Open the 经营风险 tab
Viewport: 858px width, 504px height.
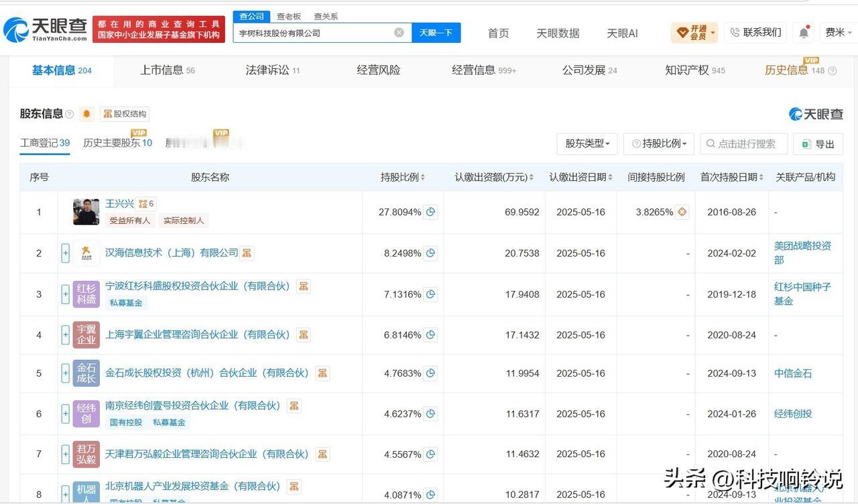379,70
